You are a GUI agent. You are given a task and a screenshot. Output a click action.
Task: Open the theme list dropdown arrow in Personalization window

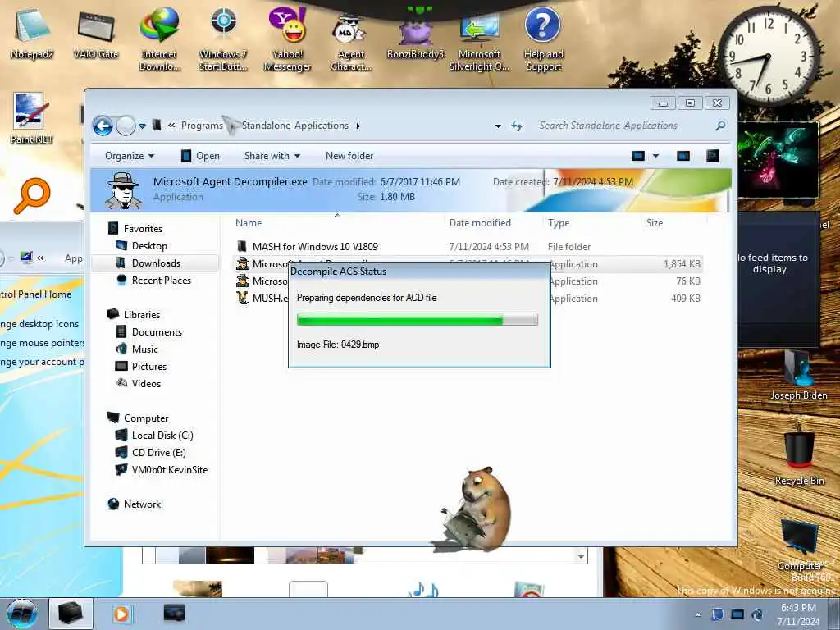pos(581,557)
